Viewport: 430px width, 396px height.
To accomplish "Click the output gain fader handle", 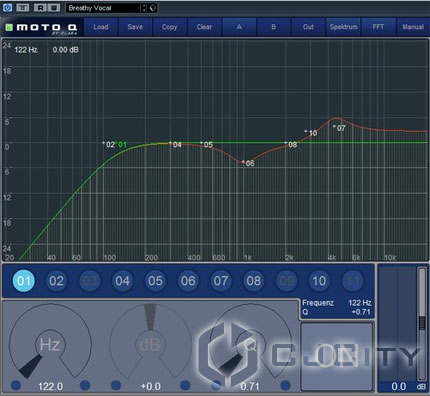I will (422, 323).
